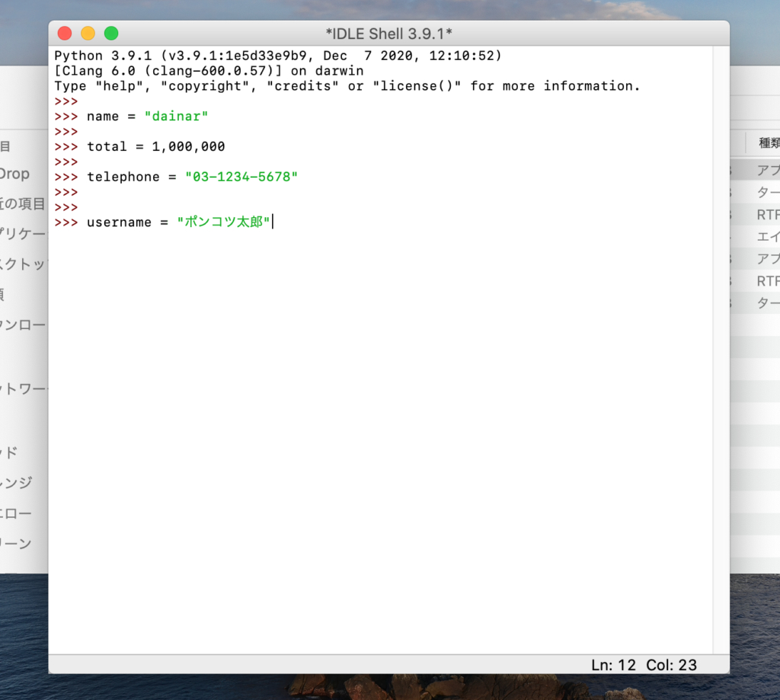Maximize the IDLE Shell with green button

tap(111, 34)
